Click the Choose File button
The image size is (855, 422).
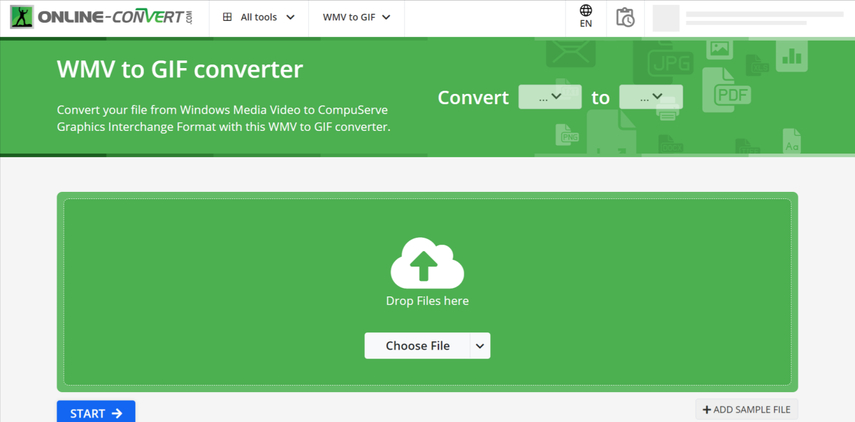coord(417,346)
